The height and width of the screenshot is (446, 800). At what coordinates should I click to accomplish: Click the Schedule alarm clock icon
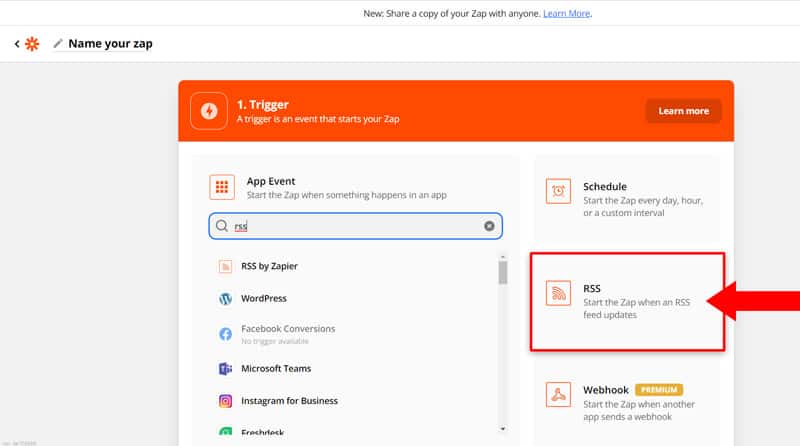[x=558, y=191]
